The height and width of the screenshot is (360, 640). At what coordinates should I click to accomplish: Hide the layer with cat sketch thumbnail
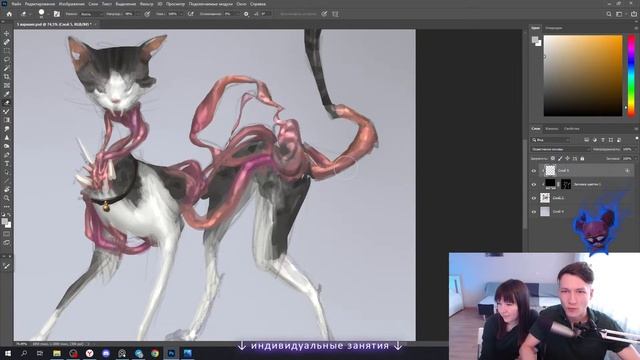[x=534, y=198]
